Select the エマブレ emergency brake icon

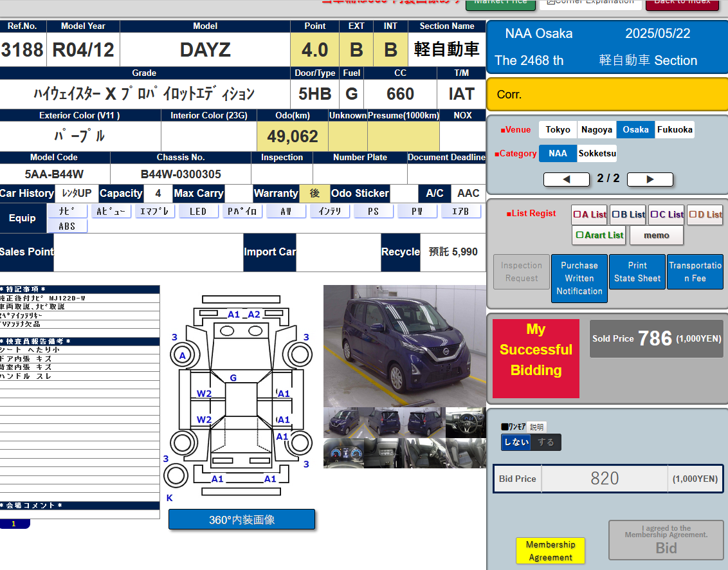[x=154, y=210]
